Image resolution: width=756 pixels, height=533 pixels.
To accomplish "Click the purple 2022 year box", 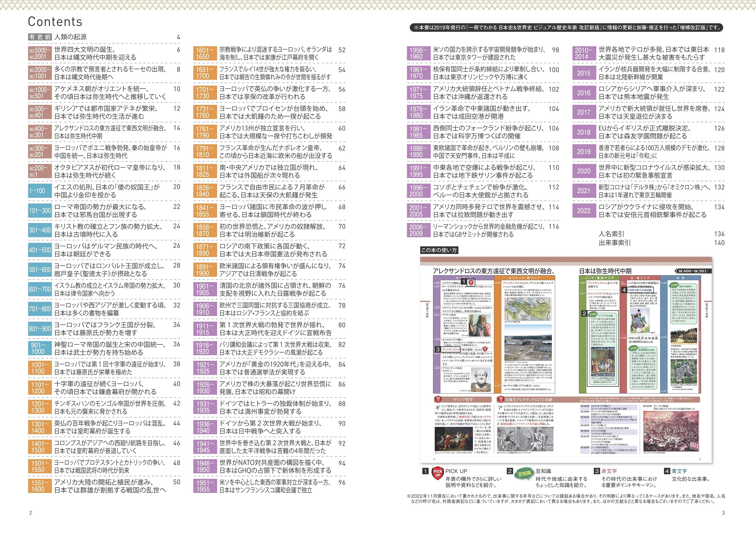I will [584, 211].
